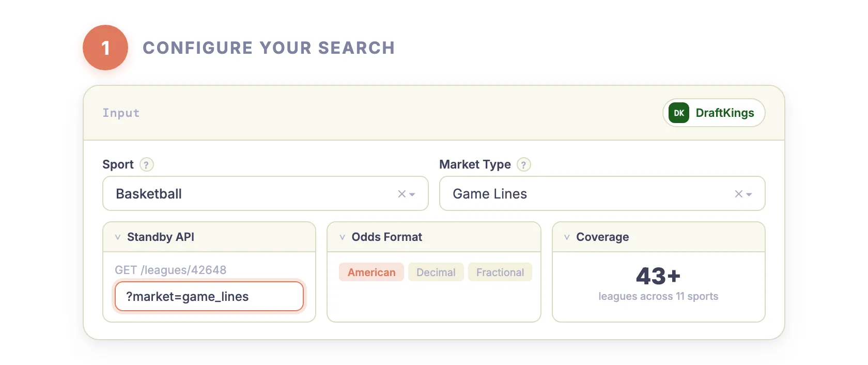Clear the Basketball sport selection with the X
Image resolution: width=868 pixels, height=365 pixels.
tap(402, 194)
